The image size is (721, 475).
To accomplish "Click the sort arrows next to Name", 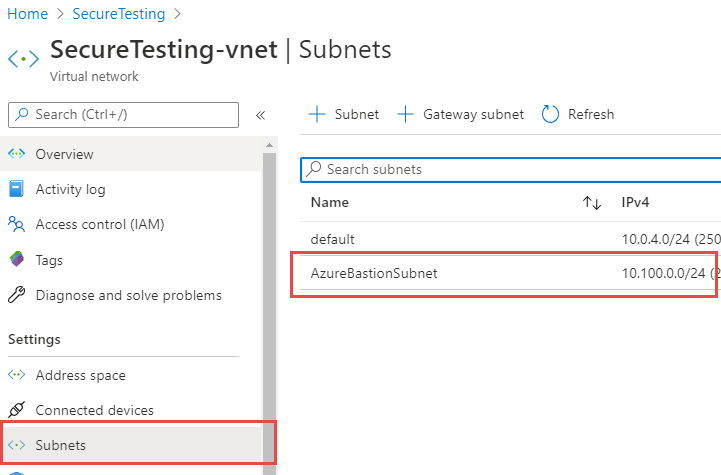I will [592, 203].
